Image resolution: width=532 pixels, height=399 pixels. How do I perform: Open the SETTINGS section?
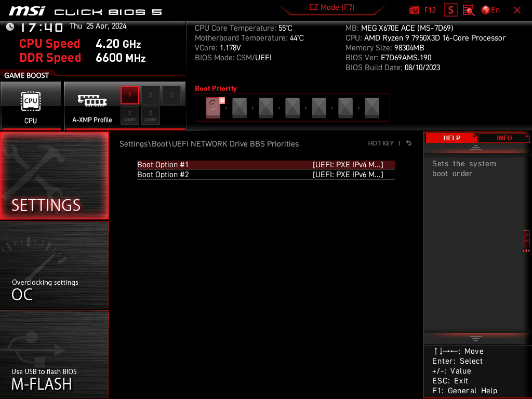(x=54, y=176)
